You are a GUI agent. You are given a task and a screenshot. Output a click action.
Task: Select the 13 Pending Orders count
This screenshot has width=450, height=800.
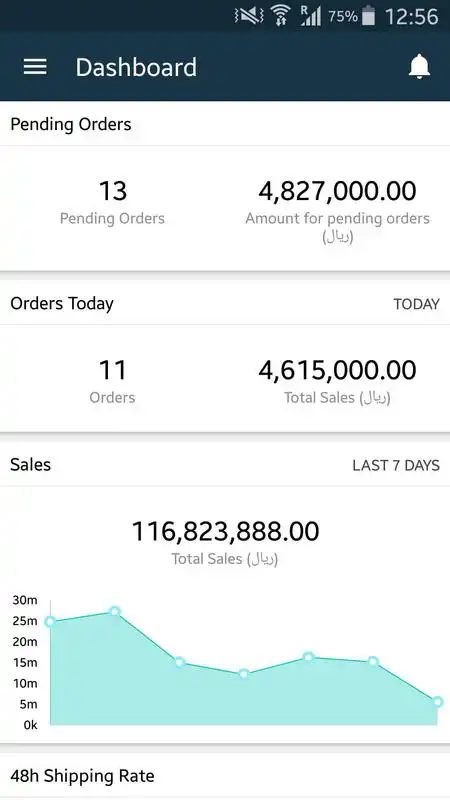pyautogui.click(x=112, y=191)
